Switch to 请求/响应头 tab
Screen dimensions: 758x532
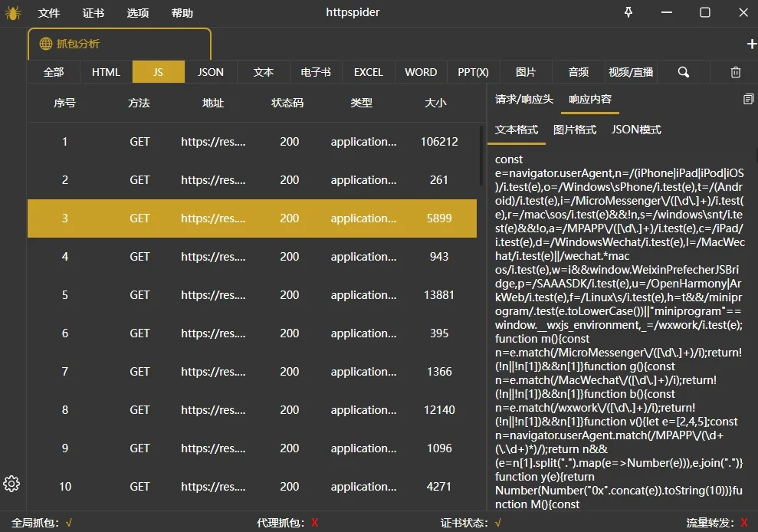click(x=524, y=99)
